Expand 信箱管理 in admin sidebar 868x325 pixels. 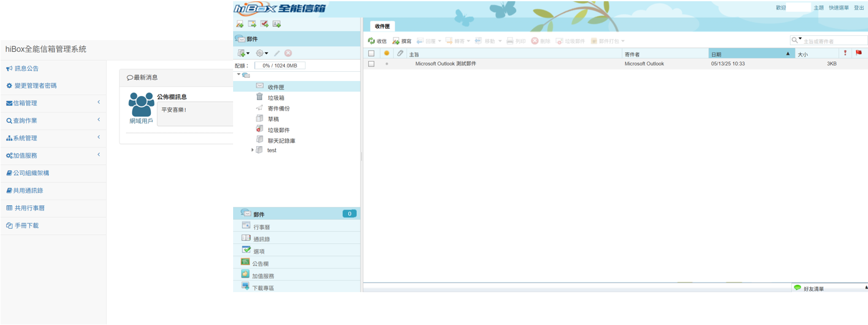[53, 103]
